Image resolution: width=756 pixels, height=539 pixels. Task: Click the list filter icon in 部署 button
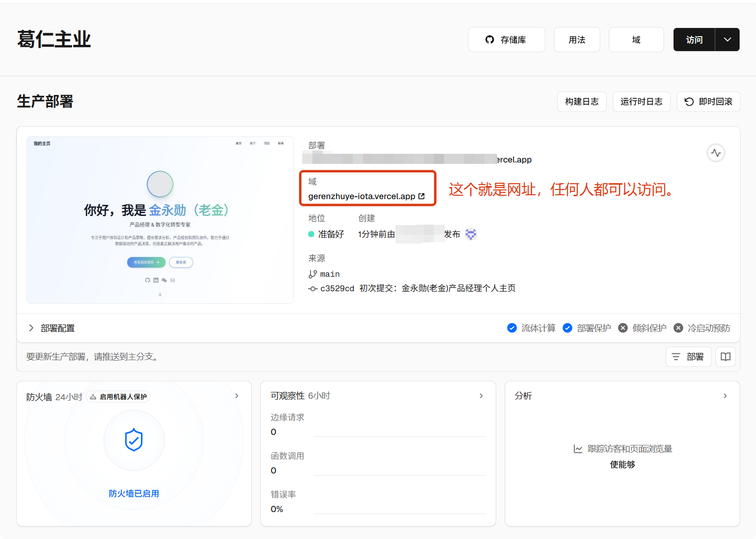(676, 357)
